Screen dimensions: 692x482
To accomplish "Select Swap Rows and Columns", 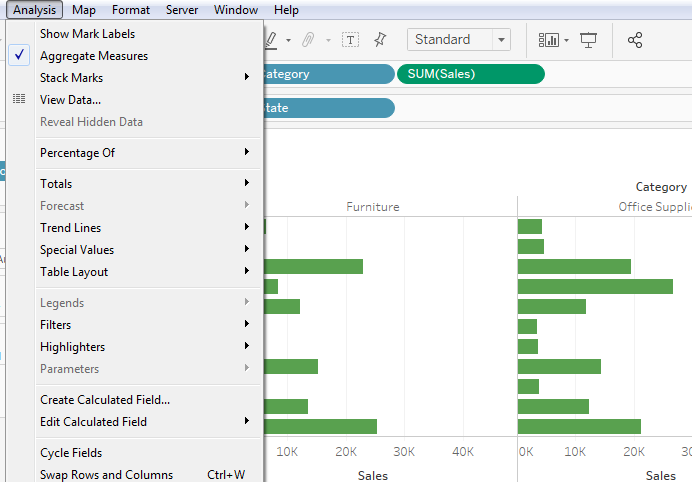I will [x=106, y=475].
